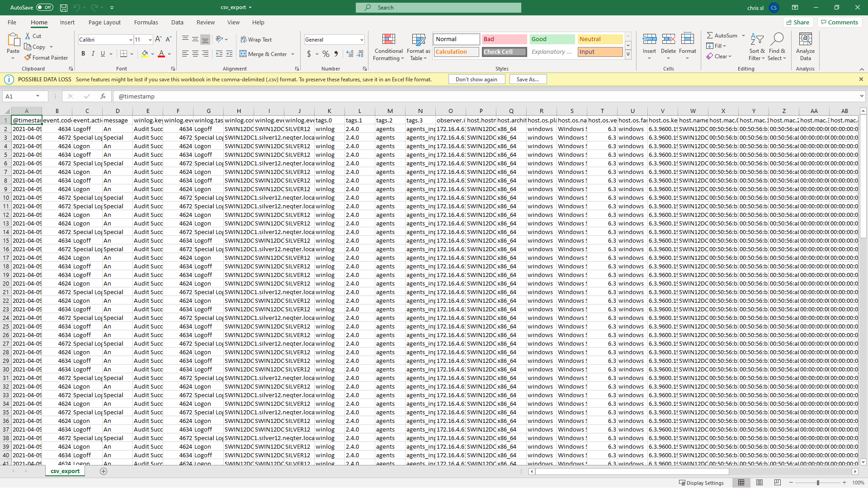
Task: Apply comma style number format
Action: click(x=336, y=54)
